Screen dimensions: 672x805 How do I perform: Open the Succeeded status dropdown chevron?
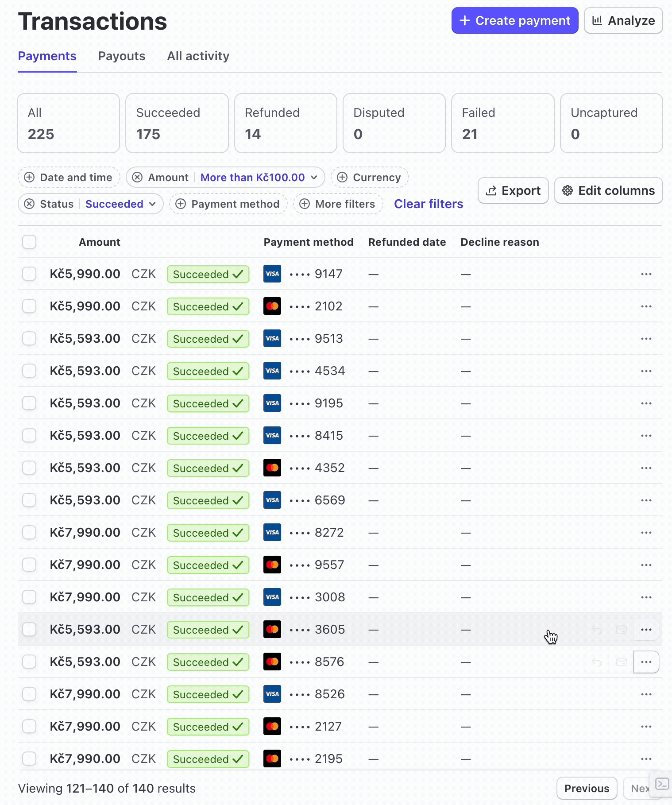click(x=152, y=204)
